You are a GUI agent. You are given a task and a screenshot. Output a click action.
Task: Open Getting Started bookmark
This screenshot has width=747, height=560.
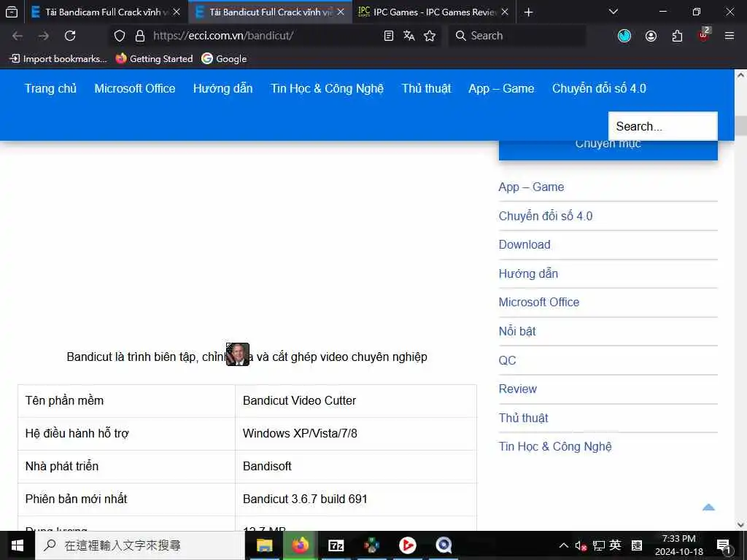[155, 58]
